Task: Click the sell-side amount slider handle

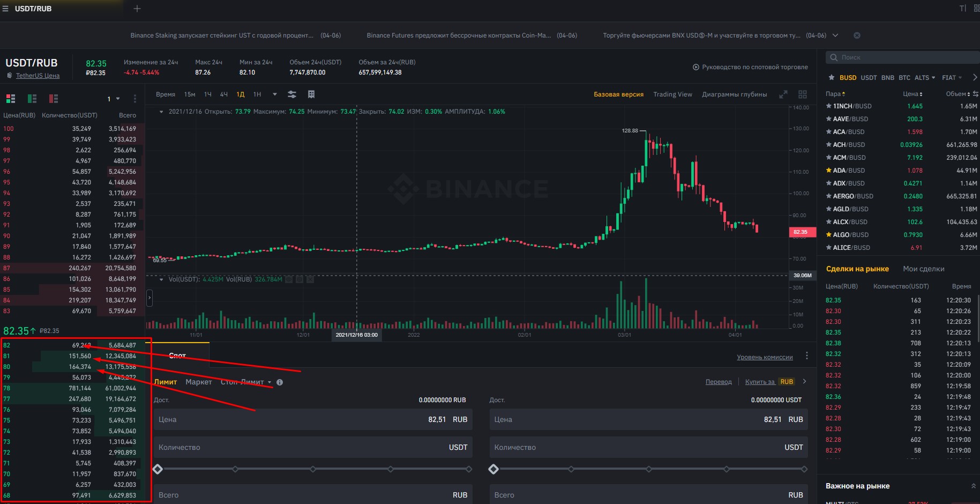Action: tap(493, 469)
